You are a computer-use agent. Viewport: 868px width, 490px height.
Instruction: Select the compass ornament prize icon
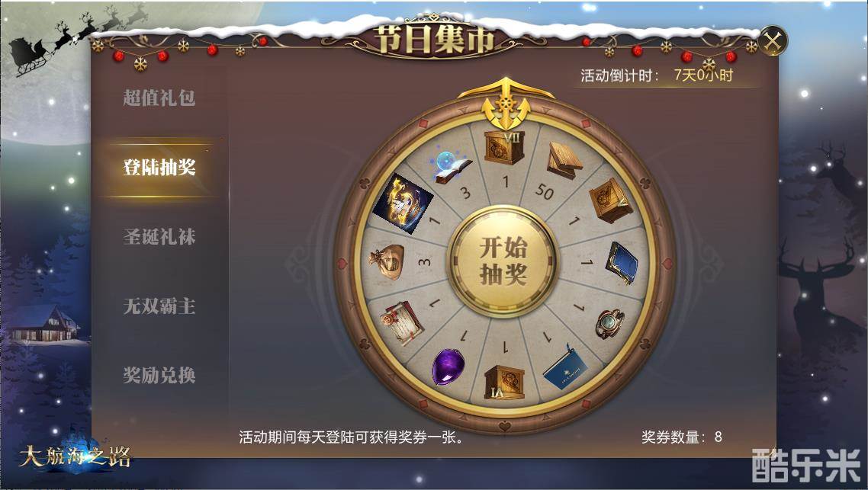click(610, 324)
